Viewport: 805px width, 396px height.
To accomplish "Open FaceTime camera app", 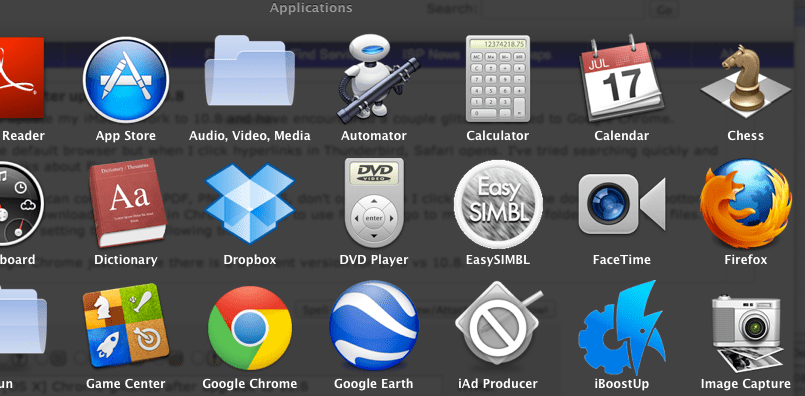I will (622, 204).
